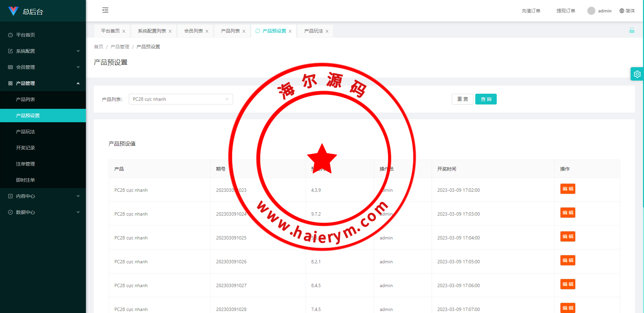Click the admin avatar icon
Viewport: 644px width, 313px height.
[x=591, y=11]
